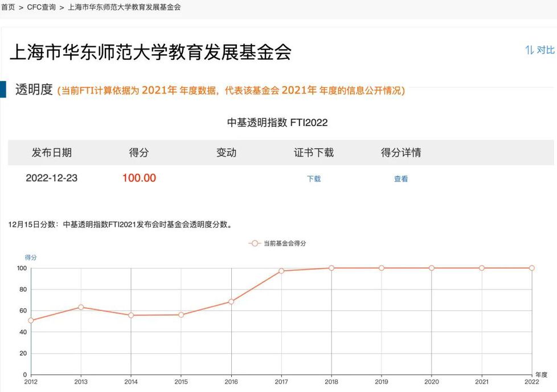Click the 40 y-axis tick label

[x=23, y=332]
